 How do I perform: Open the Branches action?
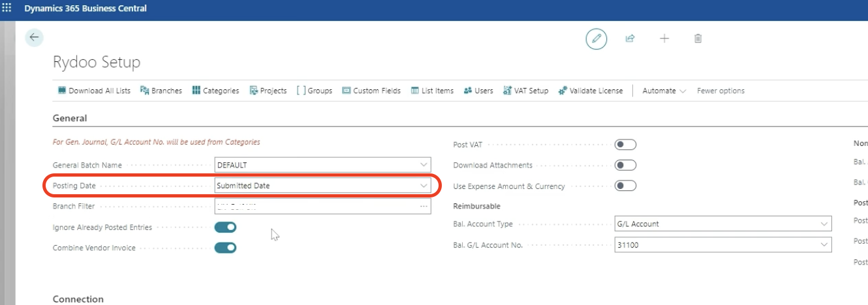[x=161, y=91]
